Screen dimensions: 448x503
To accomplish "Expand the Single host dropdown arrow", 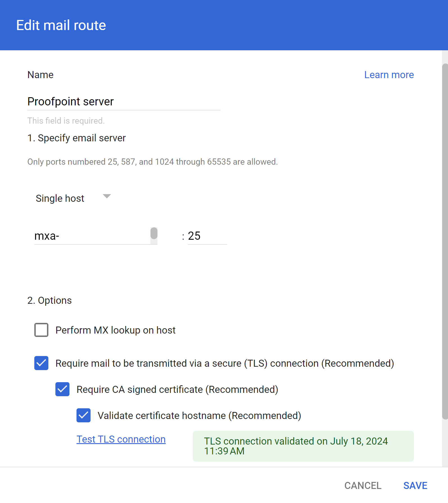I will 107,196.
